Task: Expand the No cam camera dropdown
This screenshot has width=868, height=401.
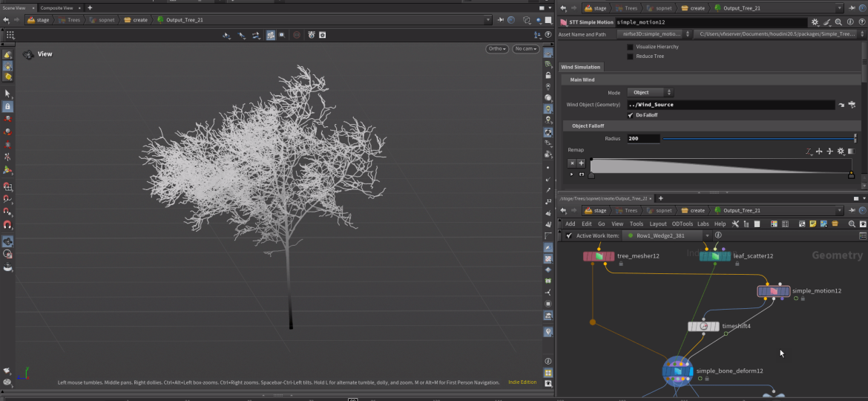Action: pos(525,49)
